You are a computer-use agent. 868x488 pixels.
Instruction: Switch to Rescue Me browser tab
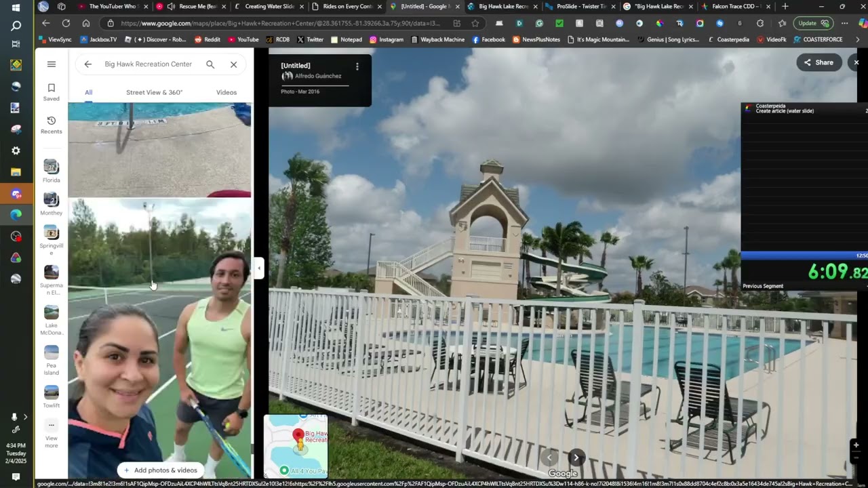tap(192, 7)
